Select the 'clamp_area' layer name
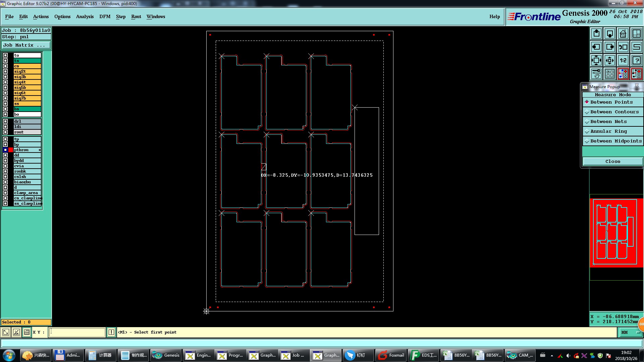Screen dimensions: 644x362 (27, 193)
